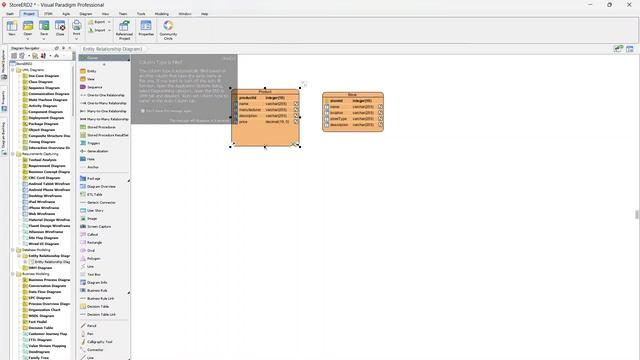Open the Help ribbon tab
The width and height of the screenshot is (640, 360).
click(x=204, y=14)
